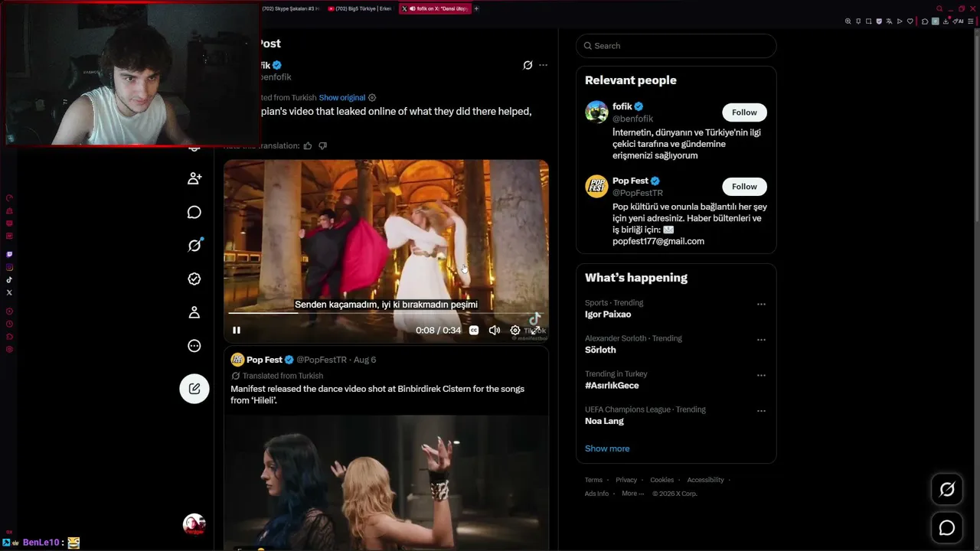Switch to the Big5 Türkiye browser tab
Image resolution: width=980 pixels, height=551 pixels.
(x=360, y=8)
